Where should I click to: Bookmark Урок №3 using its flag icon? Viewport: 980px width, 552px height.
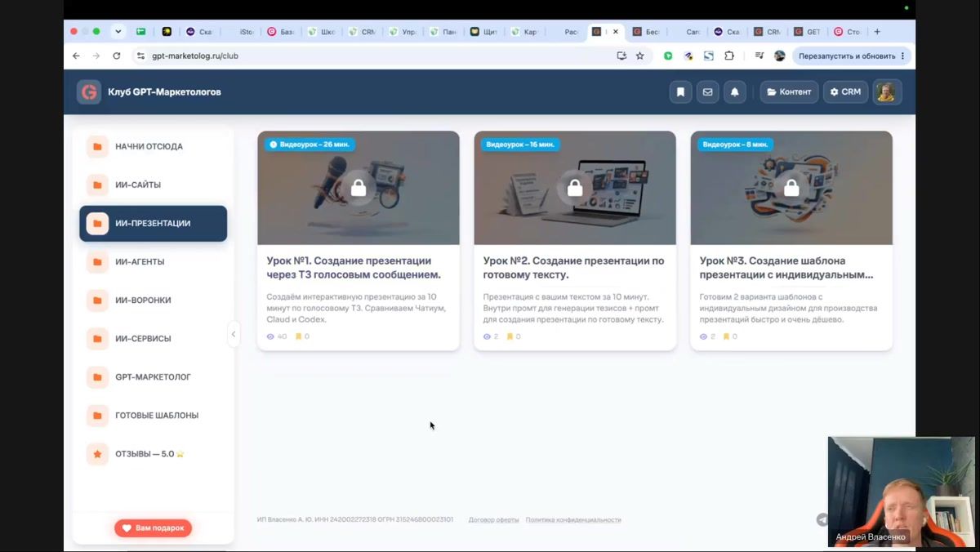[x=727, y=336]
